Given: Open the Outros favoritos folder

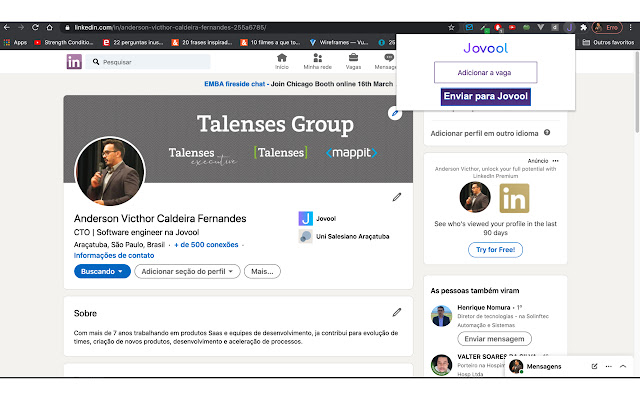Looking at the screenshot, I should [608, 42].
